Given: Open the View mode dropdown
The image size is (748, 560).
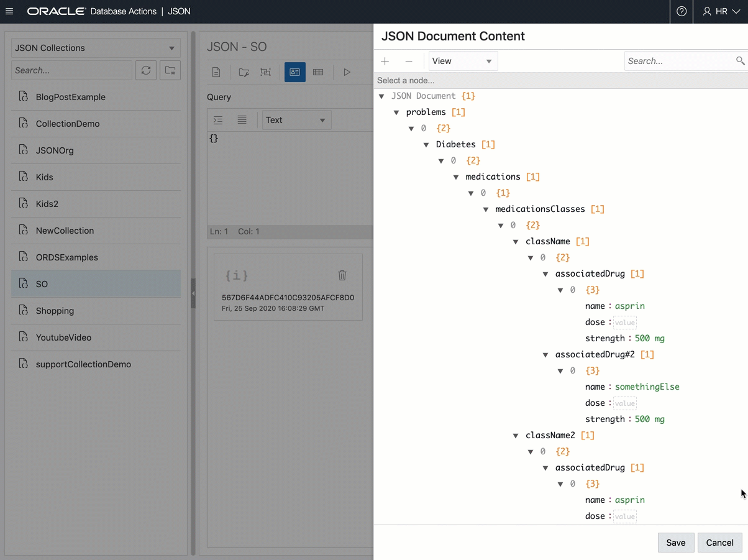Looking at the screenshot, I should point(462,61).
